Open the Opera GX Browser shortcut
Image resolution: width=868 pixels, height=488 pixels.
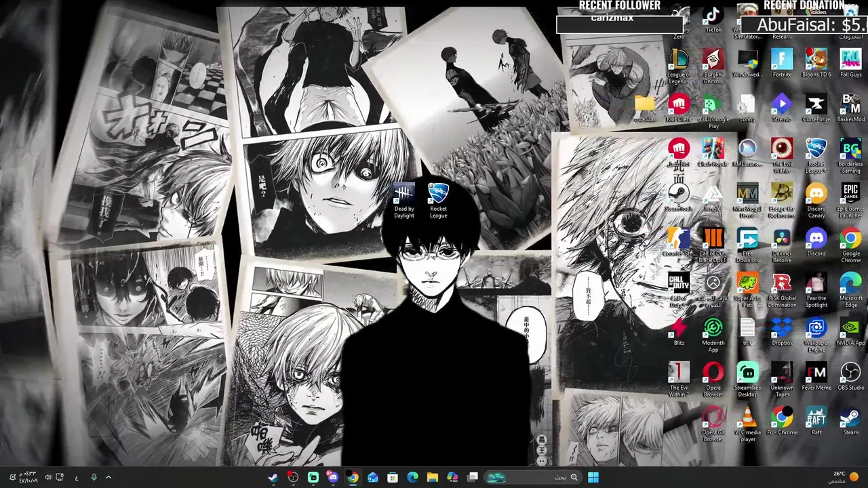(x=713, y=424)
